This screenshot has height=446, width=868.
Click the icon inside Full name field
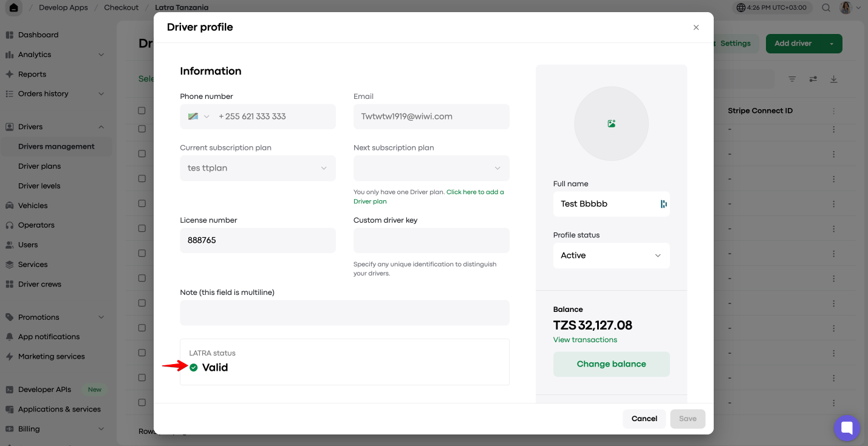[663, 204]
